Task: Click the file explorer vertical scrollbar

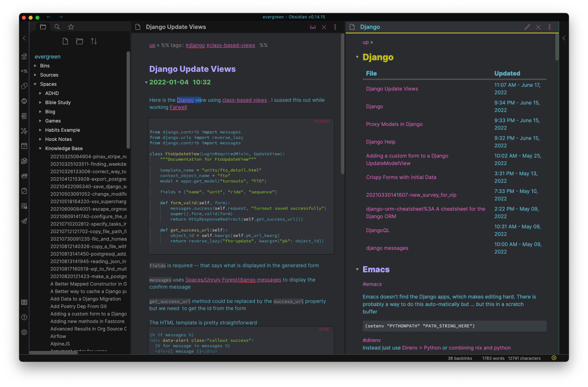Action: [x=128, y=100]
